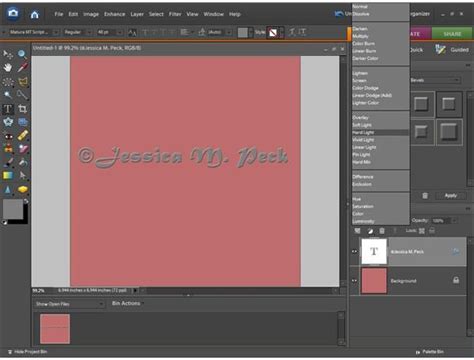The width and height of the screenshot is (474, 360).
Task: Click the text color swatch in options bar
Action: pyautogui.click(x=243, y=32)
